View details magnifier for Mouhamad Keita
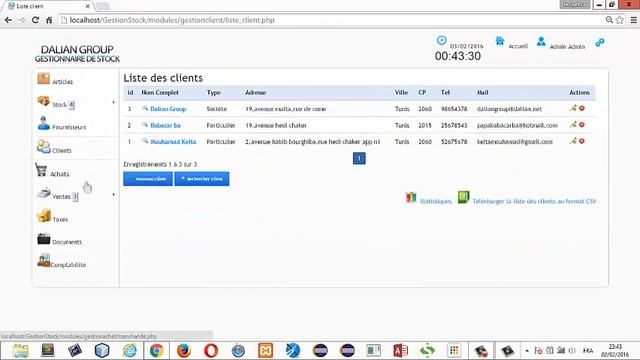This screenshot has height=360, width=640. click(145, 141)
